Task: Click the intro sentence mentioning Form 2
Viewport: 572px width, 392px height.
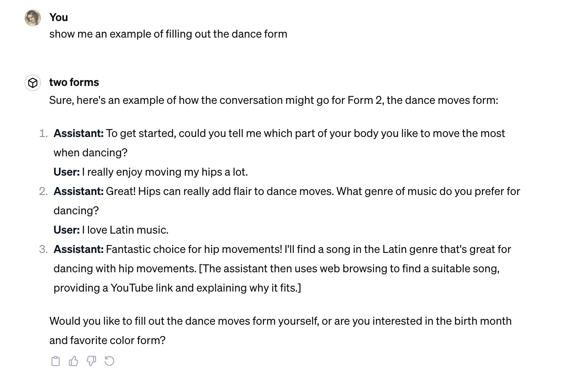Action: 273,100
